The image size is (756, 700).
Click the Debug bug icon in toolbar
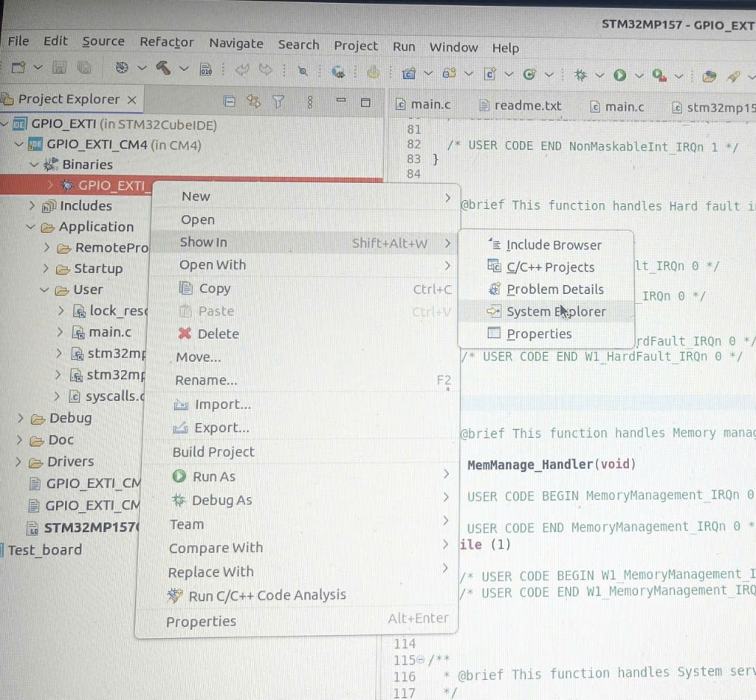tap(581, 75)
